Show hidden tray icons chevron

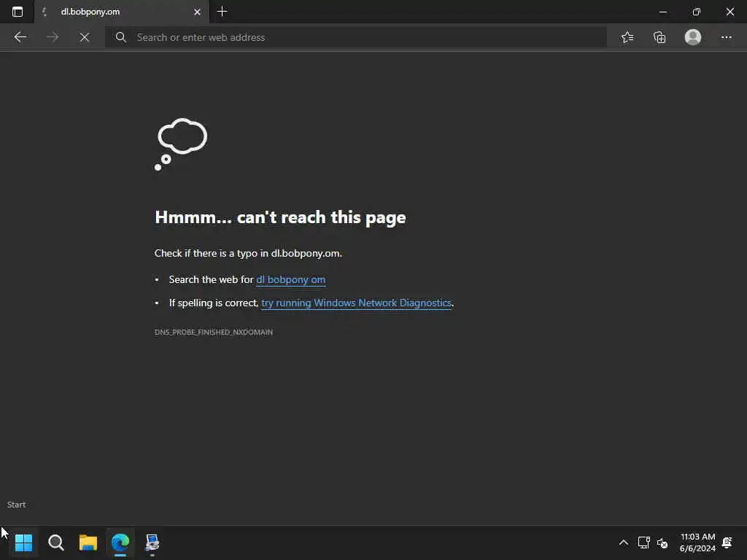(623, 542)
